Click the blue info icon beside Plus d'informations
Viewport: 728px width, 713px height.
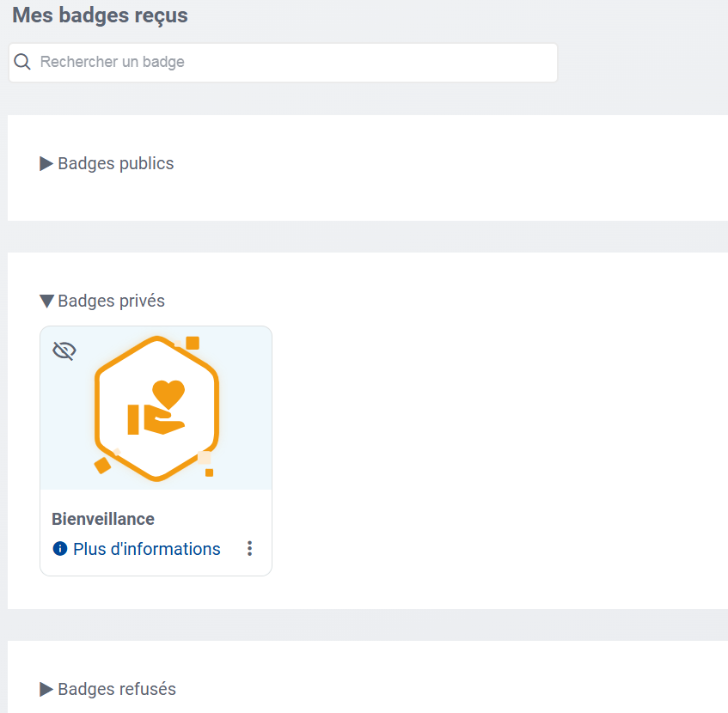click(59, 548)
